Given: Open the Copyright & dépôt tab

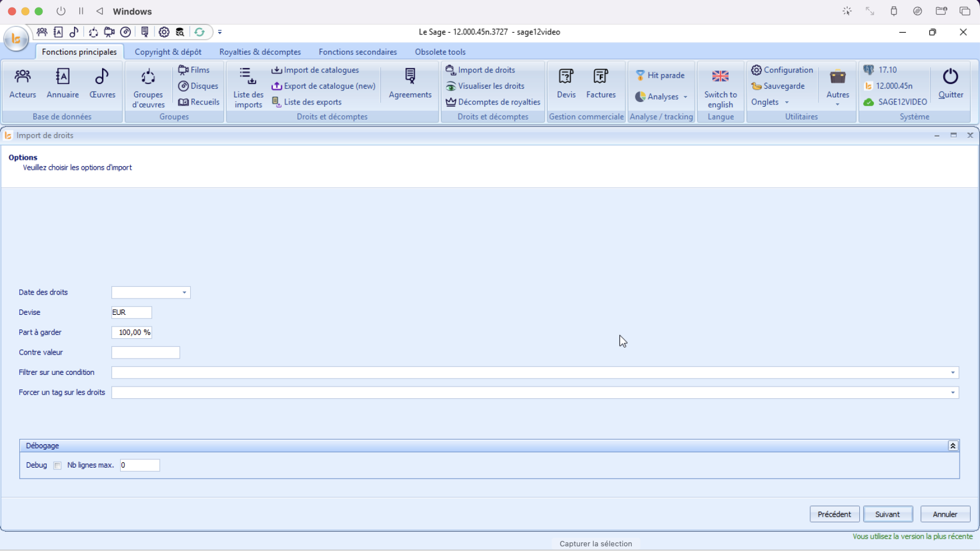Looking at the screenshot, I should pyautogui.click(x=168, y=52).
